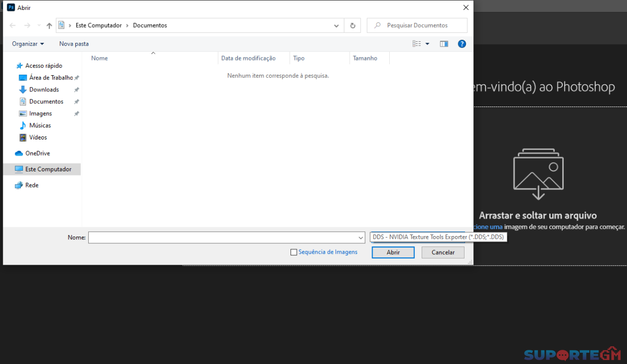627x364 pixels.
Task: Click the Abrir button
Action: pyautogui.click(x=393, y=252)
